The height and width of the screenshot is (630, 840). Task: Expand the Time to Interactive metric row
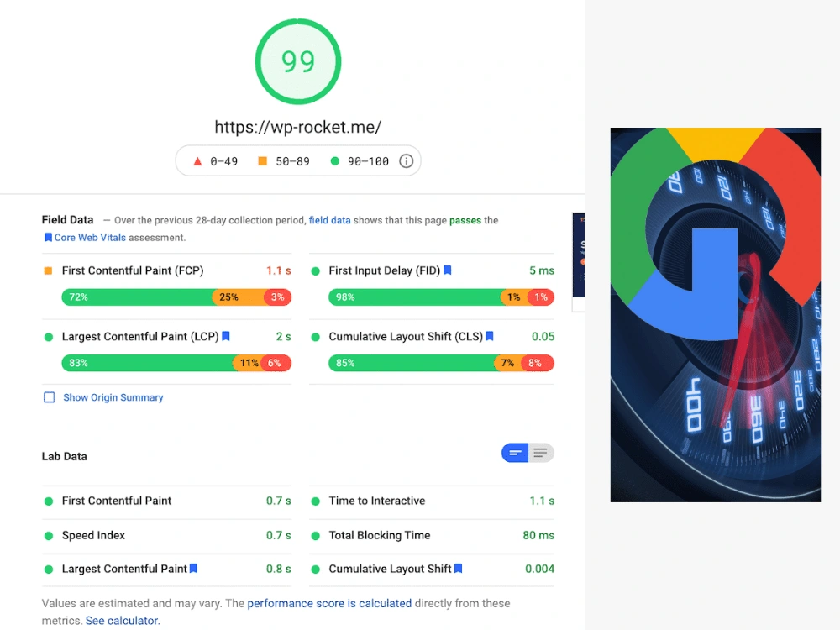click(x=432, y=501)
